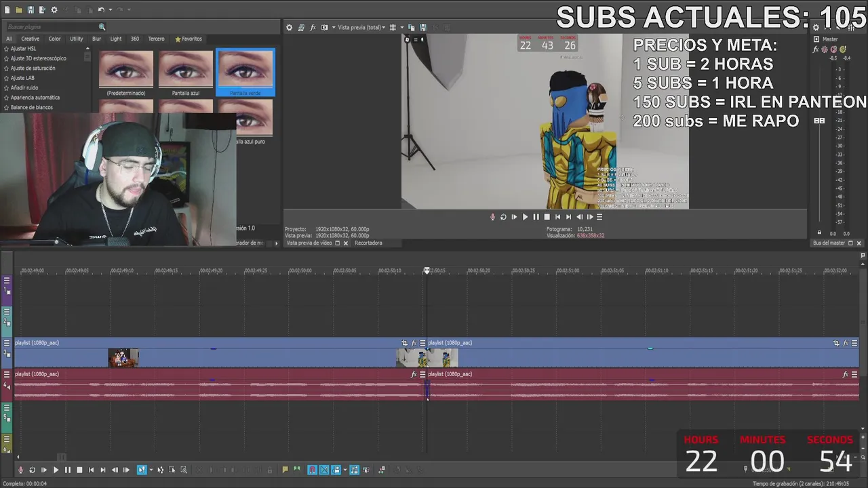Open the undo history dropdown arrow
Screen dimensions: 868x488
pos(111,9)
